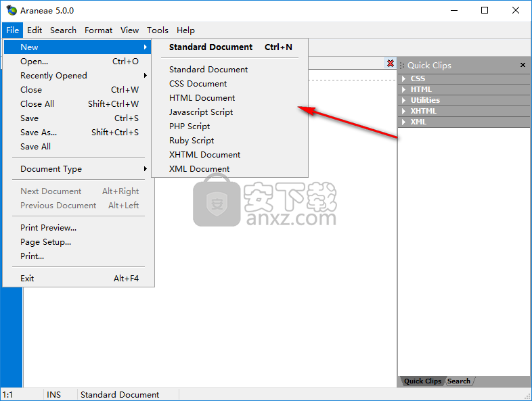The image size is (532, 401).
Task: Choose Close All from File menu
Action: click(x=78, y=104)
